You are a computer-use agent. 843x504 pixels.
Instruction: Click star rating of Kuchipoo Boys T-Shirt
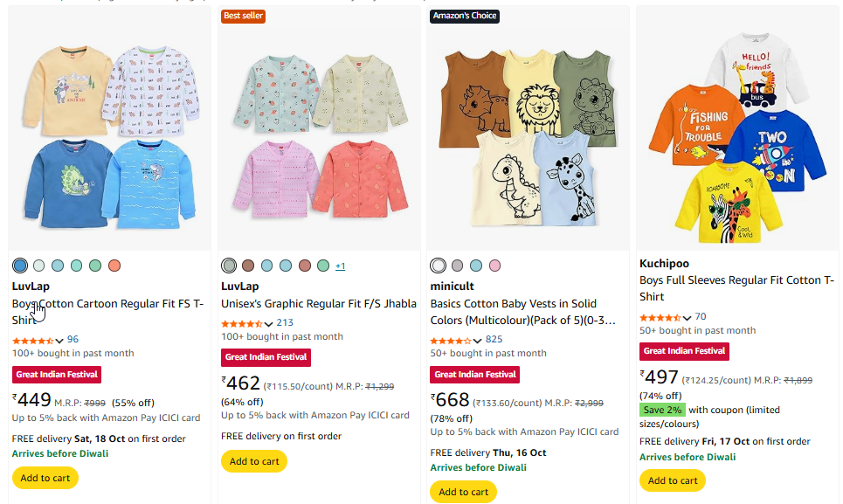point(660,317)
